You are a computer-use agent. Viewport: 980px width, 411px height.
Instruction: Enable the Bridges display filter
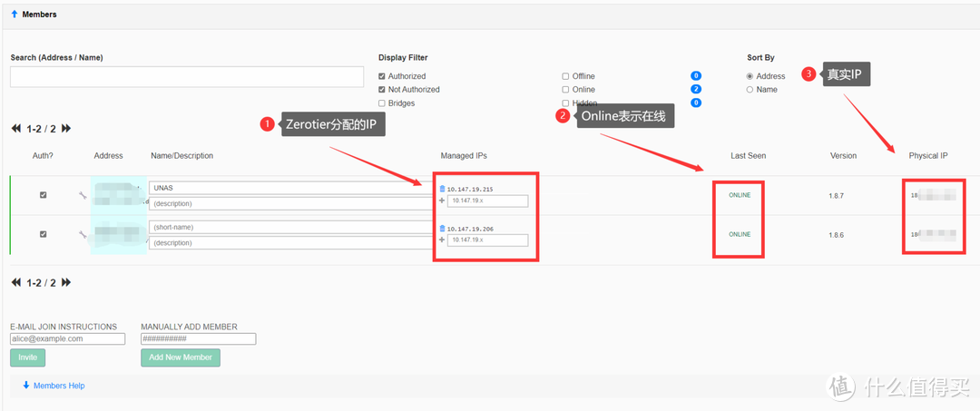pyautogui.click(x=382, y=103)
